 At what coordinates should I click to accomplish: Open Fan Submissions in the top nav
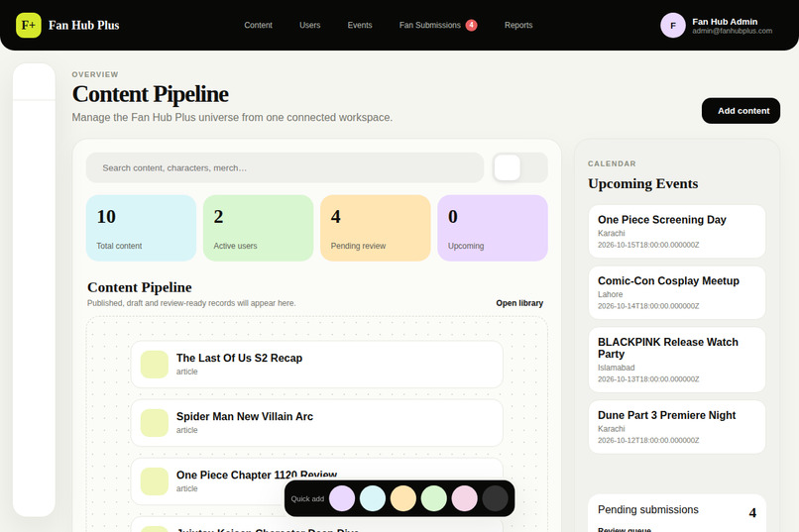pyautogui.click(x=429, y=25)
